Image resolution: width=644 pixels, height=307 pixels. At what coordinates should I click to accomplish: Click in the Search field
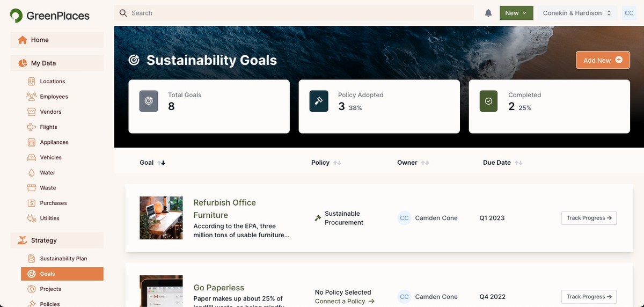coord(294,13)
